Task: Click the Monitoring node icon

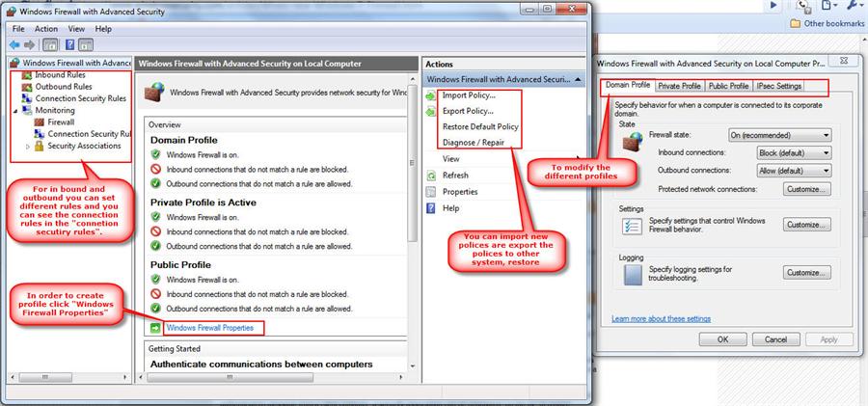Action: (x=27, y=110)
